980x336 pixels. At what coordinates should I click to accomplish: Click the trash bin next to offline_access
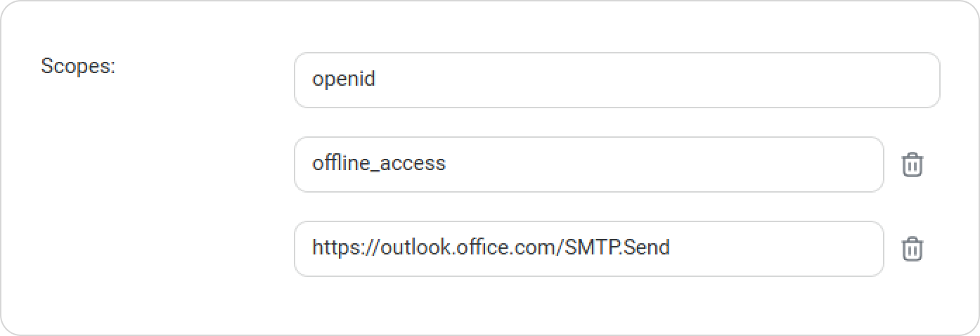(912, 164)
